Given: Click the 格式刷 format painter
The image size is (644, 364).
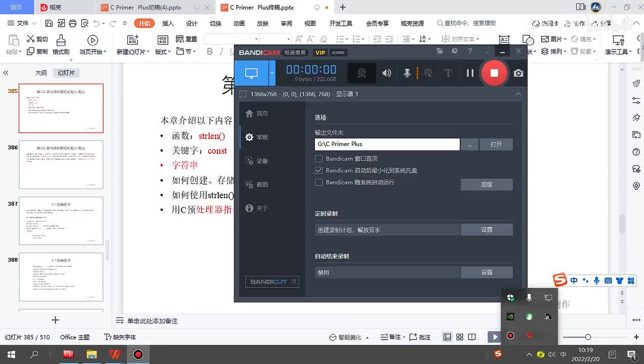Looking at the screenshot, I should click(x=61, y=45).
